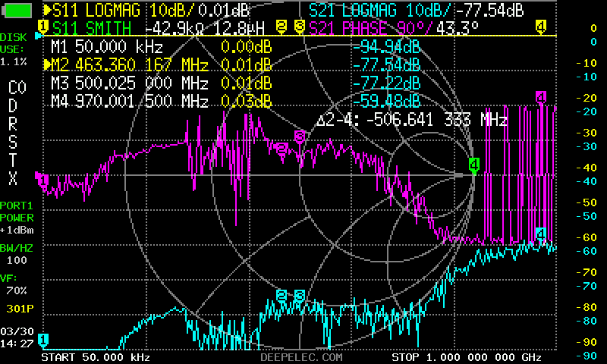Select yellow marker 2 on the top line
Viewport: 607px width, 364px height.
coord(281,27)
